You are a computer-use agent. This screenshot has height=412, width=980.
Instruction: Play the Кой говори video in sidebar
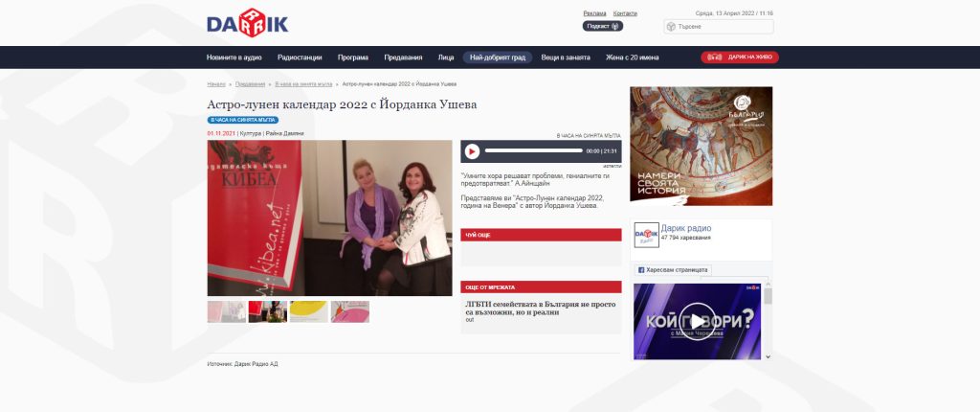coord(697,319)
